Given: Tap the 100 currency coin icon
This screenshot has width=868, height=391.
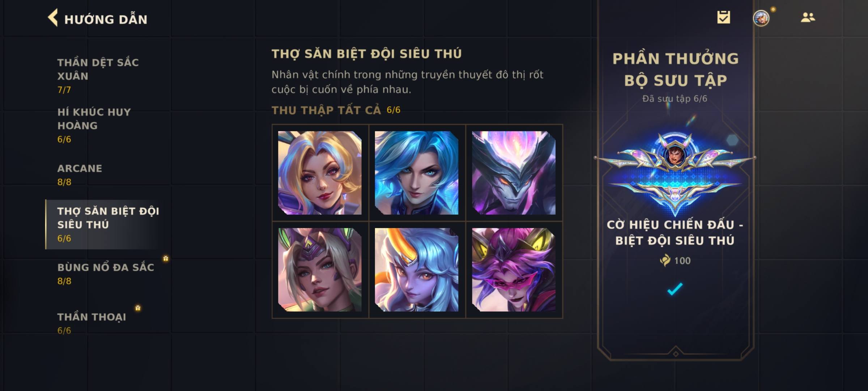Looking at the screenshot, I should [x=665, y=260].
